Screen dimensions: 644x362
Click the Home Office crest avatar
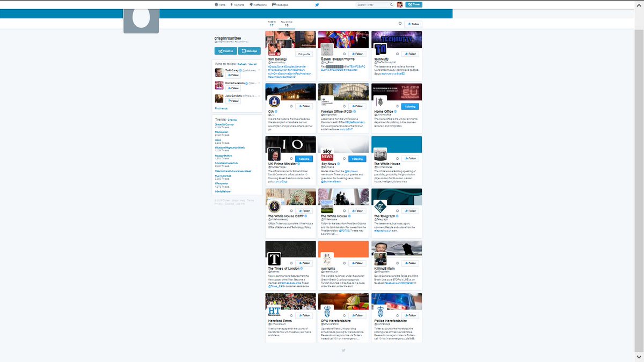pyautogui.click(x=380, y=102)
